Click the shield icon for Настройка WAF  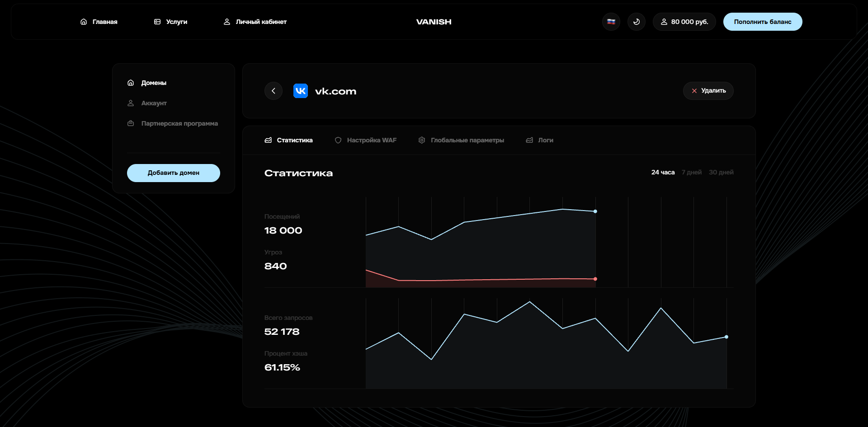(338, 141)
